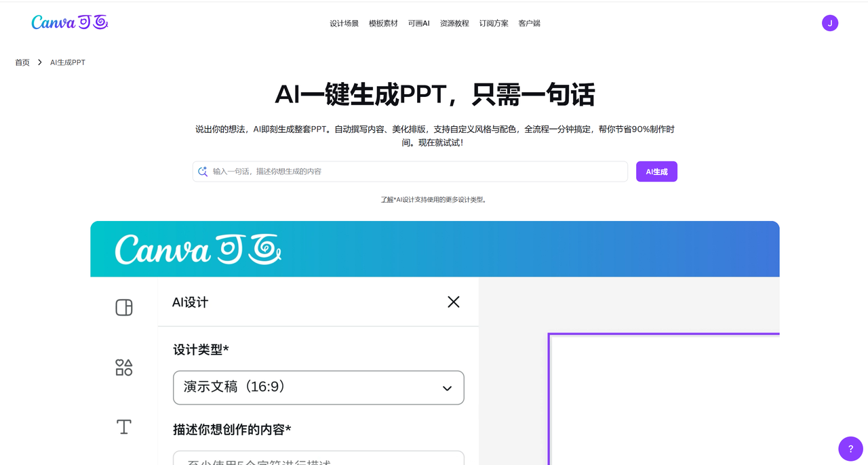Viewport: 868px width, 465px height.
Task: Click the purple AI生成 button
Action: 656,171
